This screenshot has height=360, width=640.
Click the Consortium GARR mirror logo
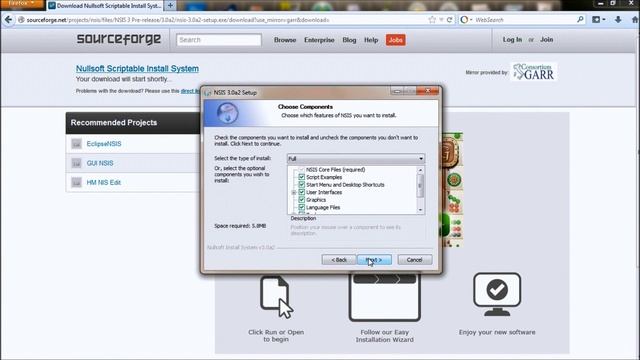533,72
